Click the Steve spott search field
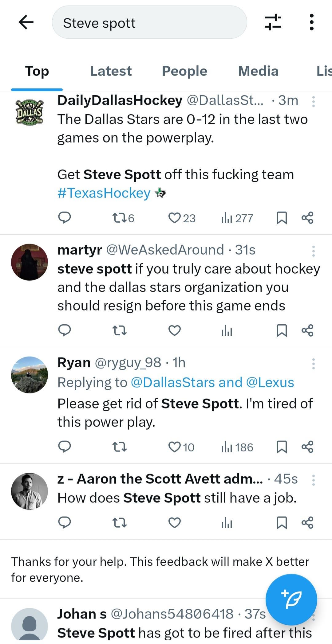Viewport: 332px width, 644px height. click(149, 23)
